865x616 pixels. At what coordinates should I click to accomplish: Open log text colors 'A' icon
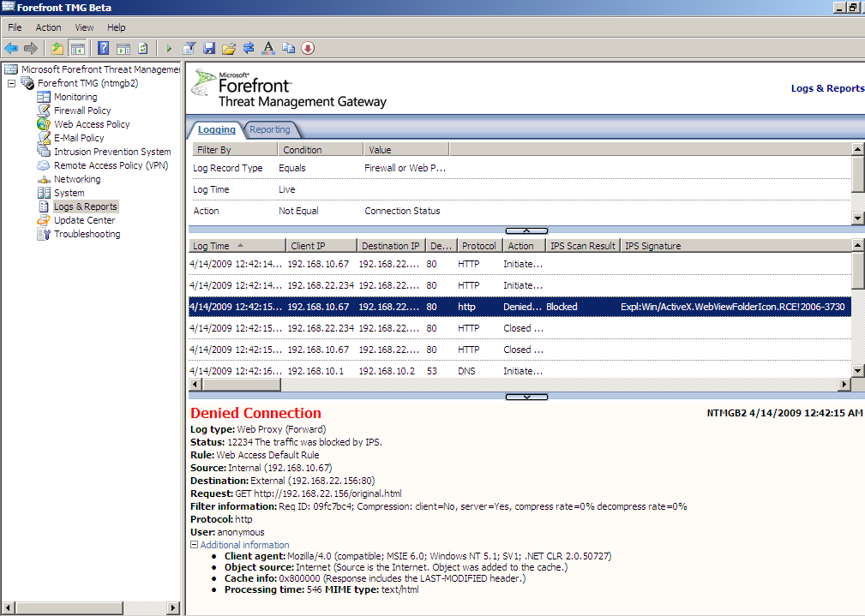(268, 49)
